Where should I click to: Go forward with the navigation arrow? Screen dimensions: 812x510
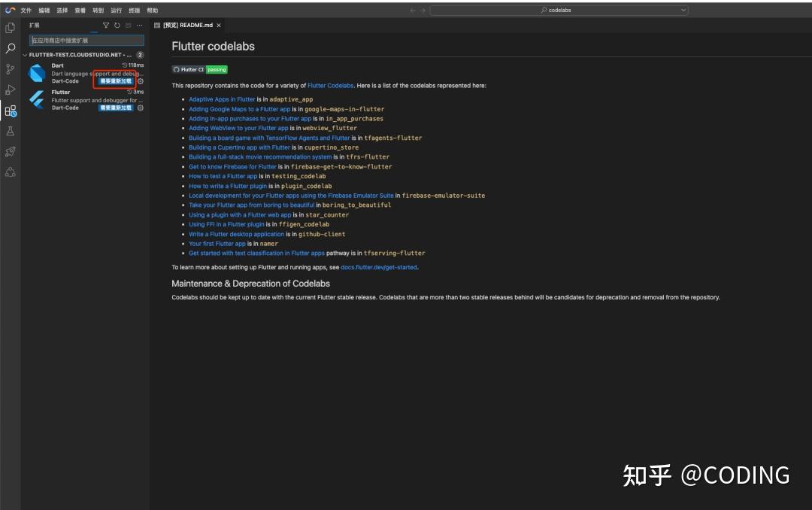point(423,11)
